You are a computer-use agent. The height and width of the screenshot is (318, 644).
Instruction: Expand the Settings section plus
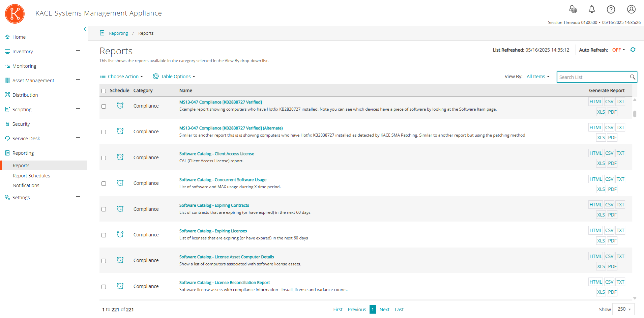78,197
